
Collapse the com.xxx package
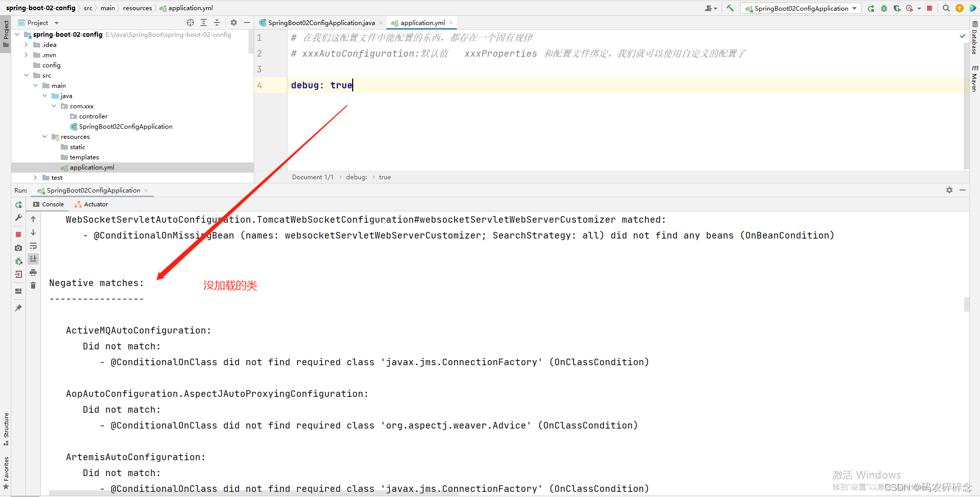(54, 106)
